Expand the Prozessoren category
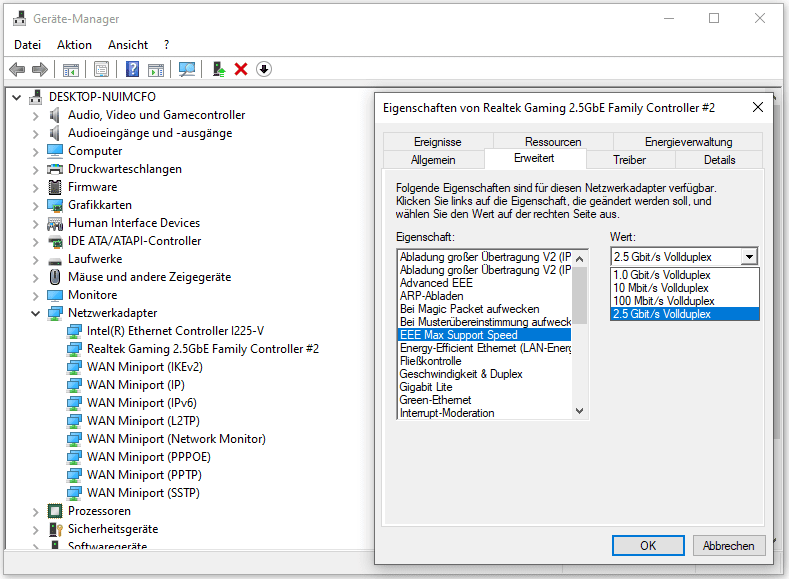 [35, 512]
